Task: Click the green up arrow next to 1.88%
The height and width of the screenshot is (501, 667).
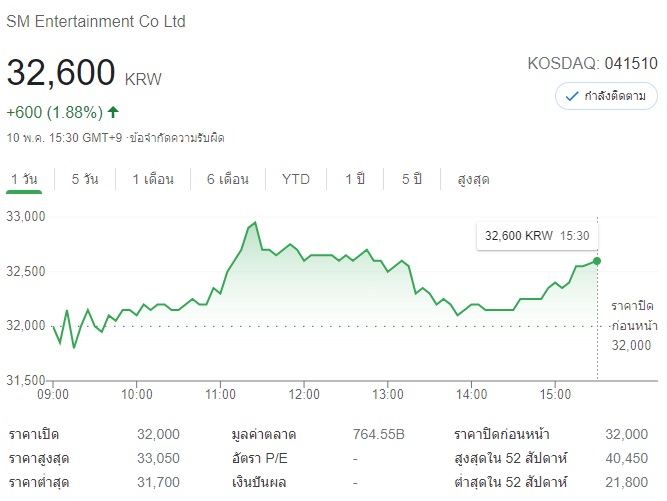Action: [x=113, y=112]
